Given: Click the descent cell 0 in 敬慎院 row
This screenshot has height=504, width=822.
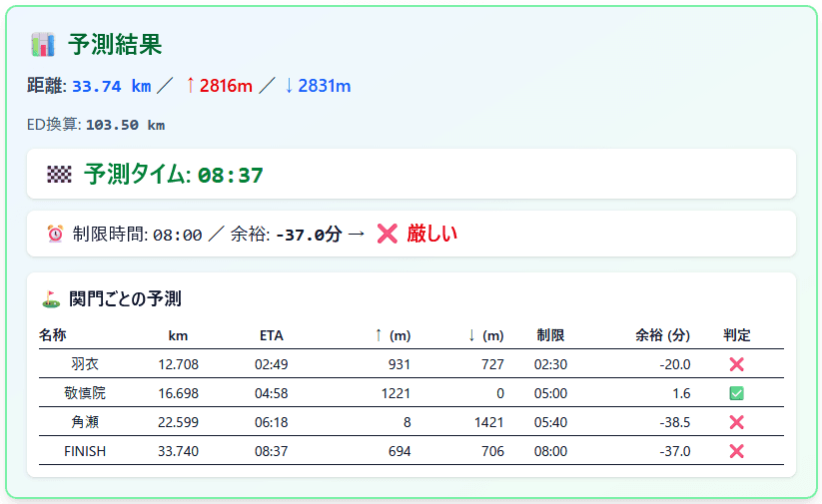Looking at the screenshot, I should [500, 393].
